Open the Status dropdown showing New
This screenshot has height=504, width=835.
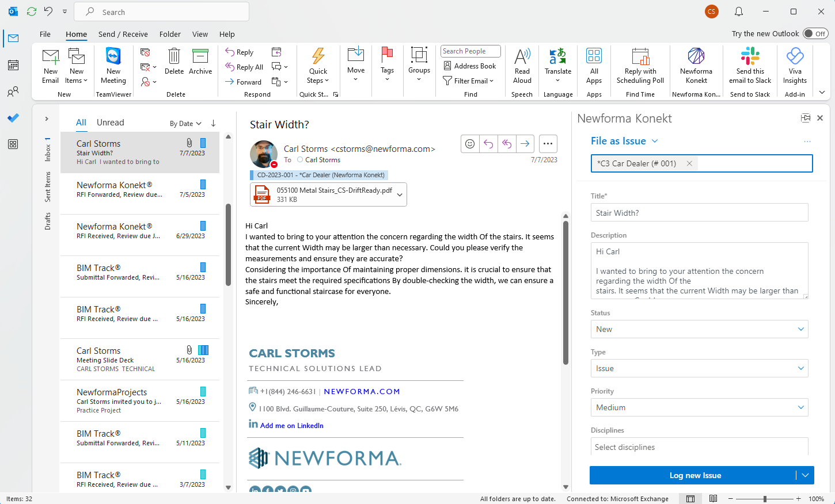tap(800, 329)
